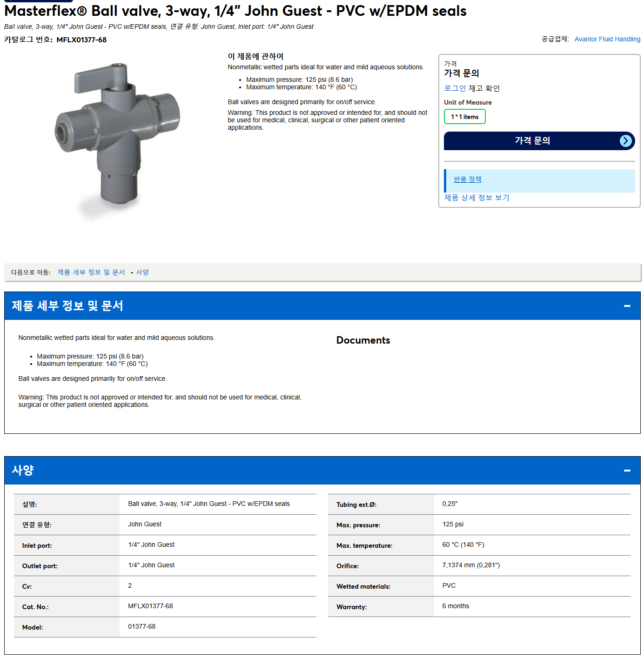This screenshot has width=644, height=664.
Task: Click the 로그인 link to check stock
Action: [x=455, y=88]
